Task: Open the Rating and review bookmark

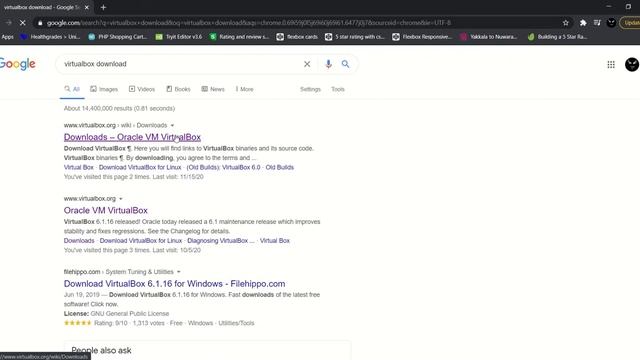Action: [x=240, y=37]
